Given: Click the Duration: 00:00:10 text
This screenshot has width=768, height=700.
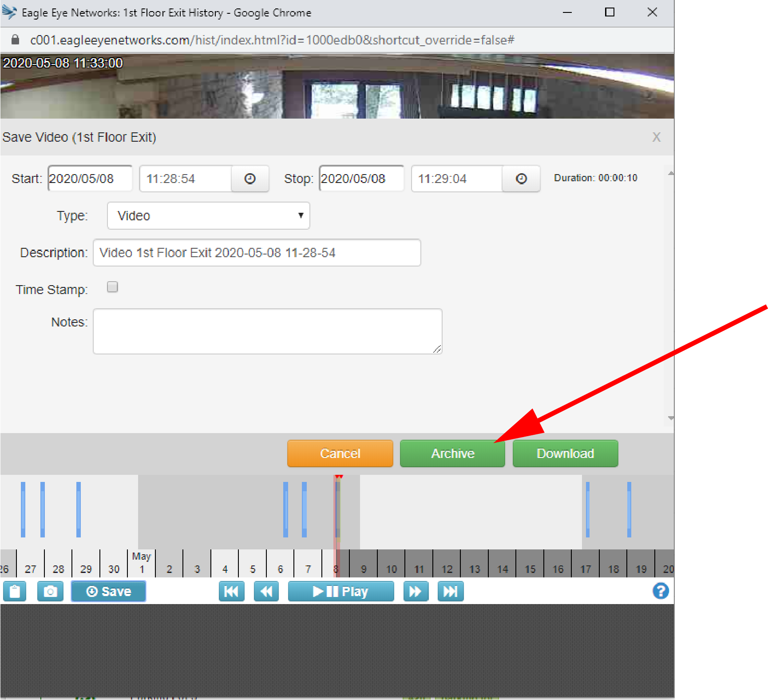Looking at the screenshot, I should pos(595,178).
